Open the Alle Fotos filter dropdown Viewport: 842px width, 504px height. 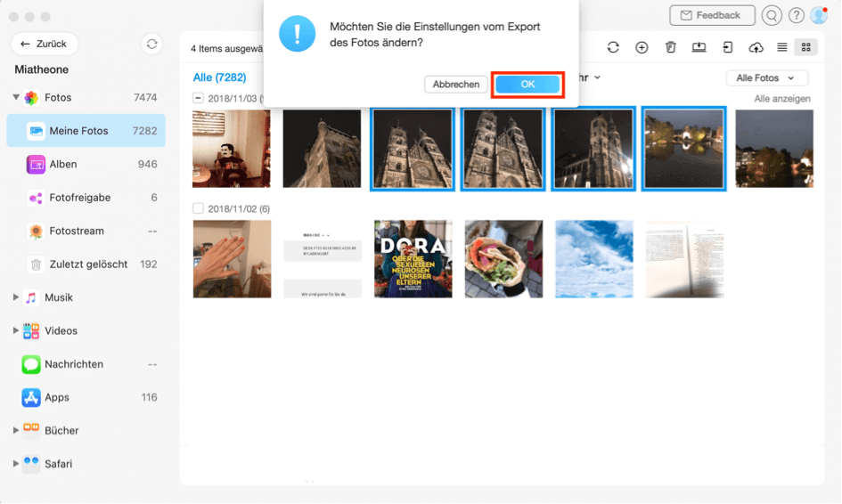click(766, 78)
